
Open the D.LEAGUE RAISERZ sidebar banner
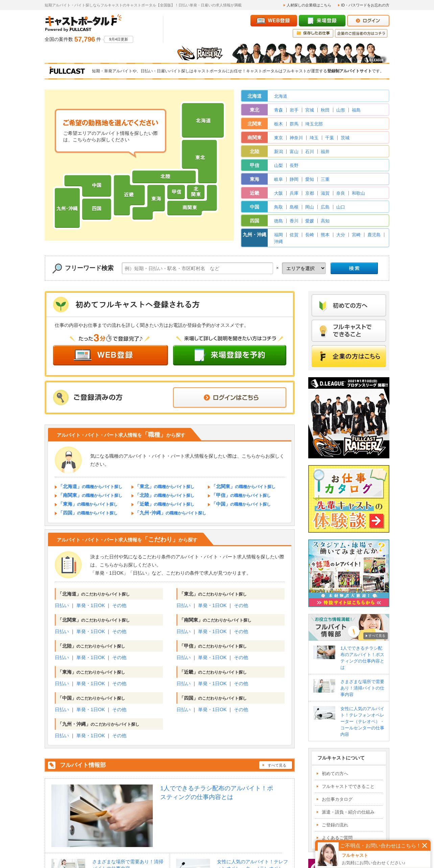[x=348, y=418]
